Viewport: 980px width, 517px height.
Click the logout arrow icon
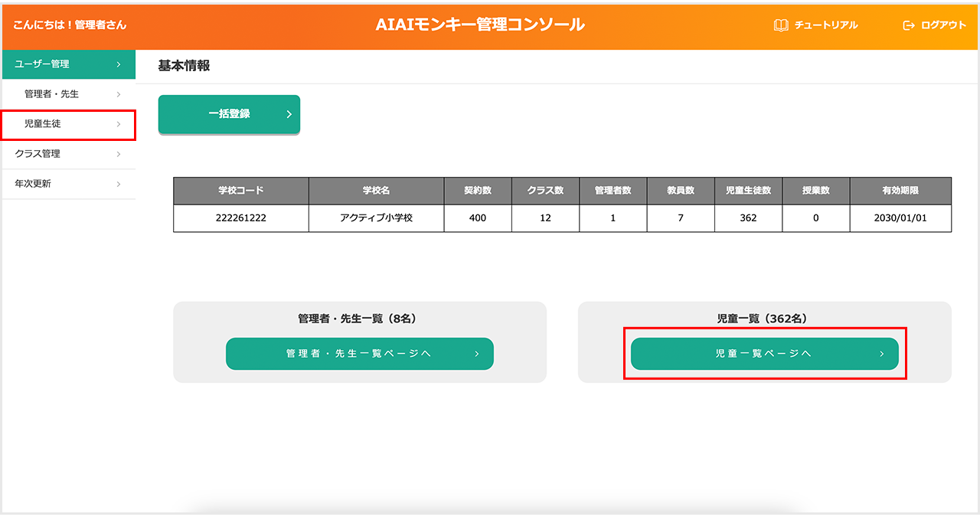[x=909, y=25]
